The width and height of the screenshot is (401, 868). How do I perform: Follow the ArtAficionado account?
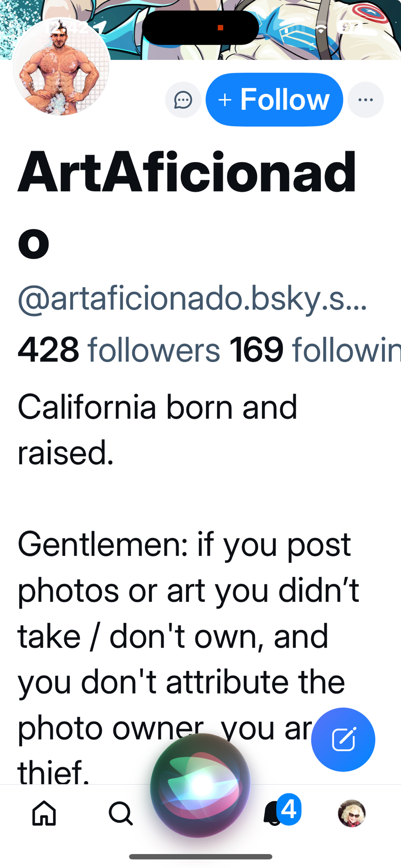click(x=274, y=100)
